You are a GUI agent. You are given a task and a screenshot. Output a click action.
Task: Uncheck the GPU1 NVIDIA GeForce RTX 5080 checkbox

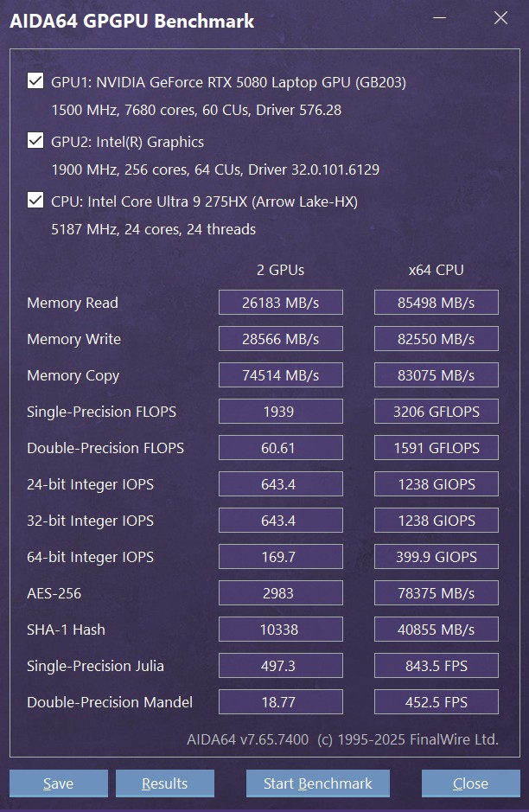(35, 81)
